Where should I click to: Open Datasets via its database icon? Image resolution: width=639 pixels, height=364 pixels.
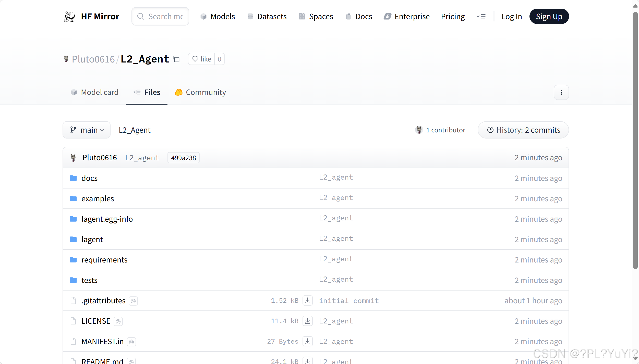click(250, 16)
